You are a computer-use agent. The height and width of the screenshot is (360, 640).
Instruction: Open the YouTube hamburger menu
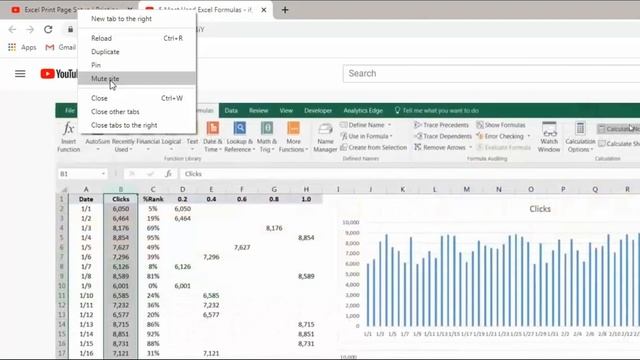click(x=20, y=74)
